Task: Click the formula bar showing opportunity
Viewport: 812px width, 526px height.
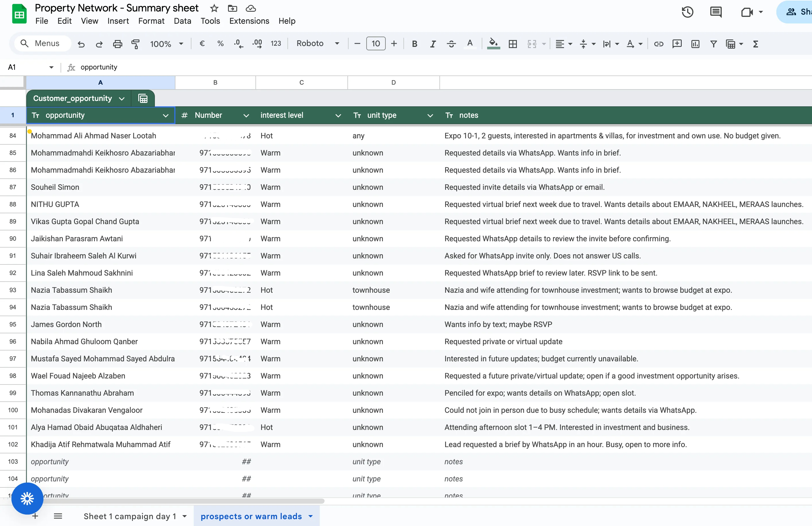Action: [99, 67]
